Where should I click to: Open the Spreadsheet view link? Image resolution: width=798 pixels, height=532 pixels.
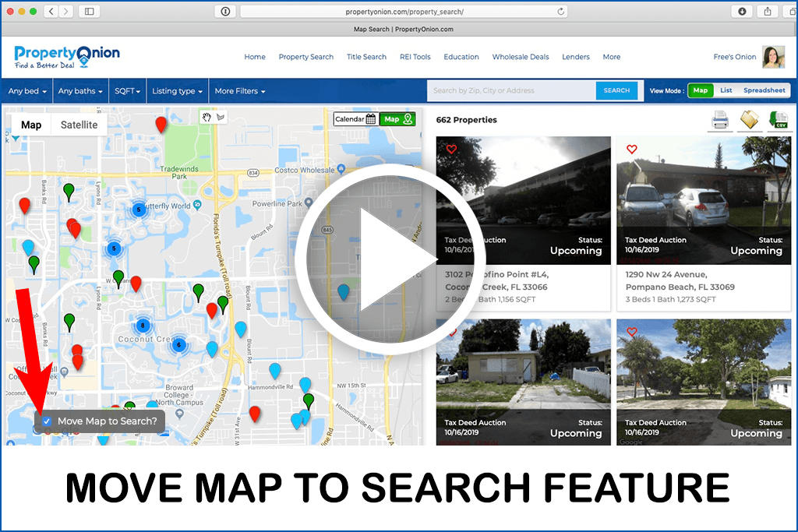pos(762,90)
